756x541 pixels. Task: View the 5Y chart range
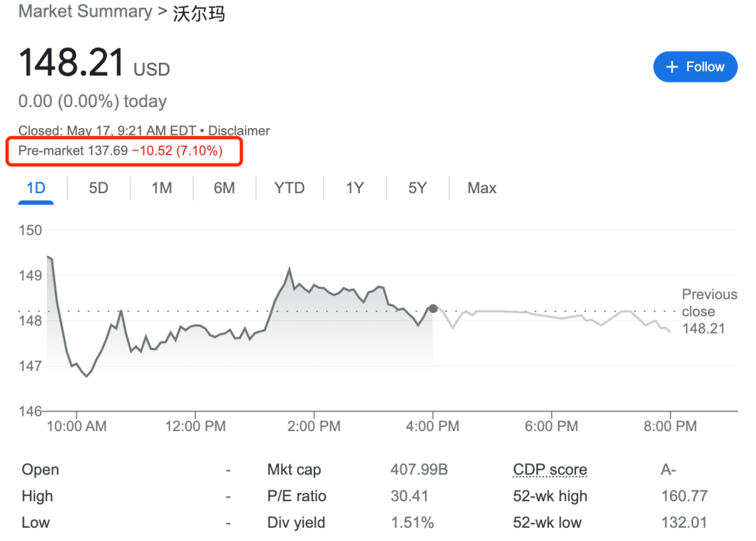click(417, 188)
